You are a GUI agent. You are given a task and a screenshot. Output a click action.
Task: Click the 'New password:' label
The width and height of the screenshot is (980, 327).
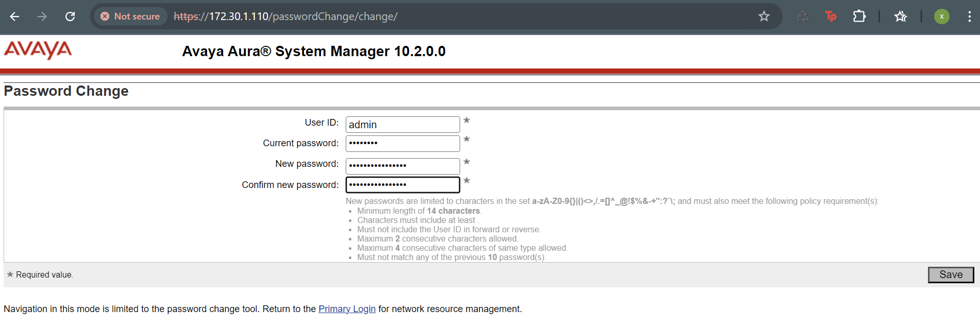coord(307,164)
